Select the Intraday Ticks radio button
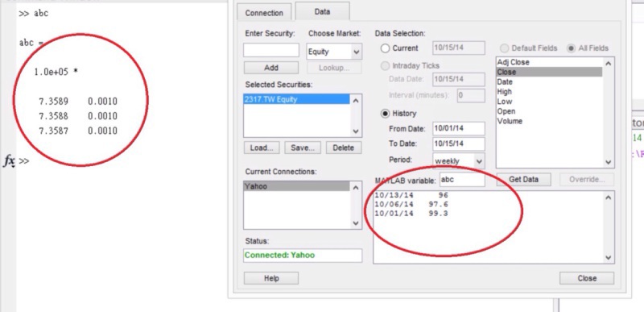The image size is (644, 312). (x=385, y=66)
